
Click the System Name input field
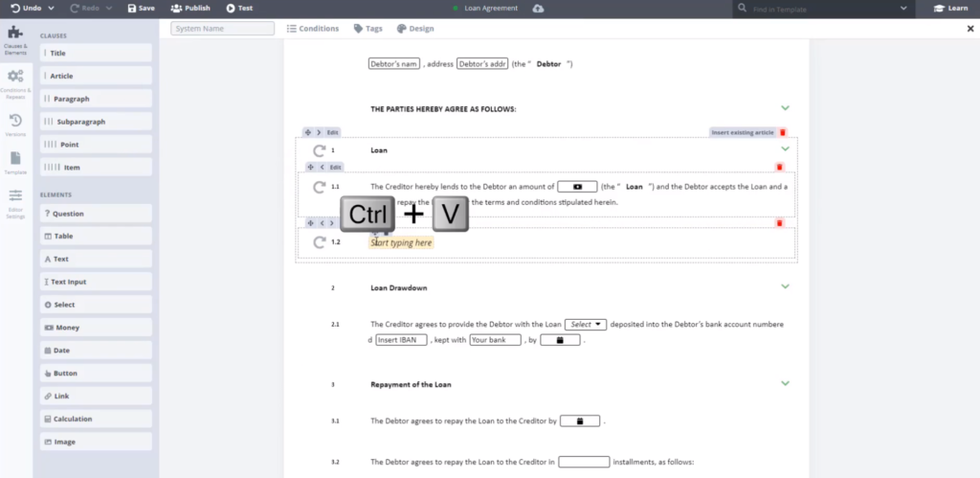[222, 29]
